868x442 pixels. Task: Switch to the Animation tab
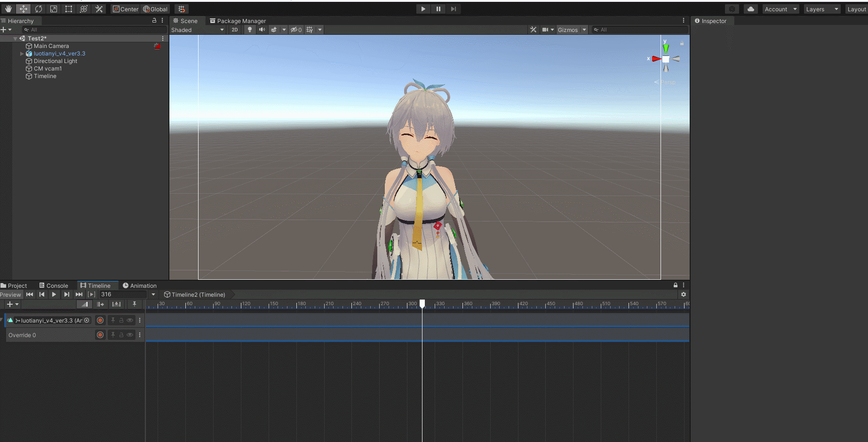click(140, 285)
